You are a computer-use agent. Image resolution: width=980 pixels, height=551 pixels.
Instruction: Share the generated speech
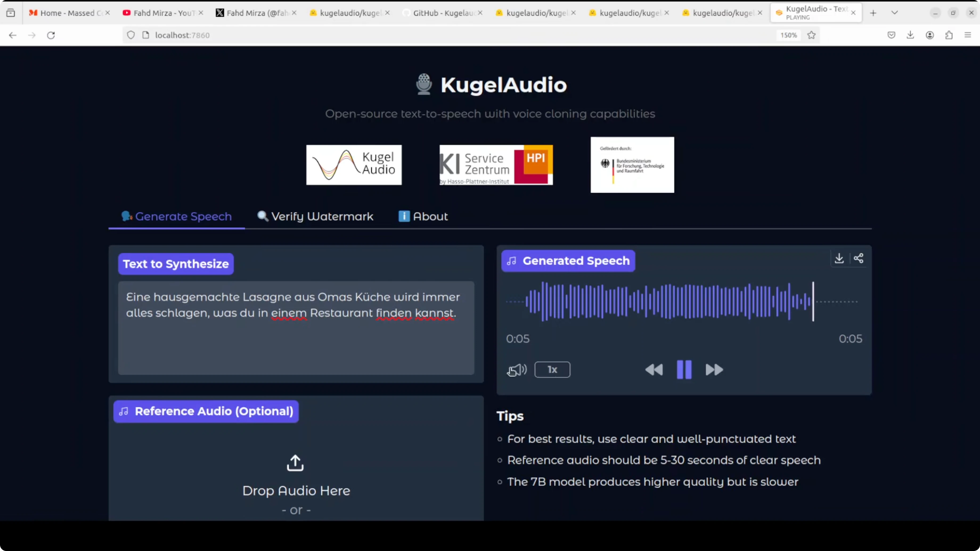[x=858, y=258]
